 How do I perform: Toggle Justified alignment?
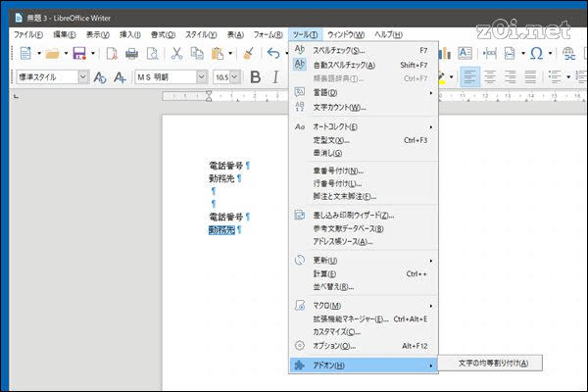tap(530, 76)
